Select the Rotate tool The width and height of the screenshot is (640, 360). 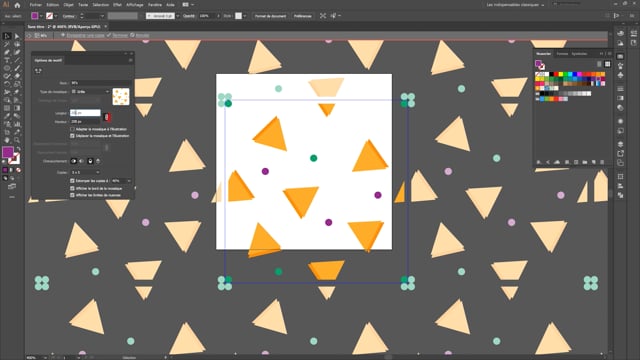pyautogui.click(x=7, y=84)
